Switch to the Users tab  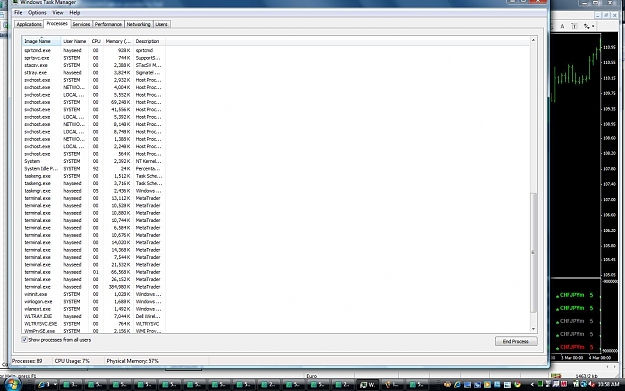click(x=161, y=24)
